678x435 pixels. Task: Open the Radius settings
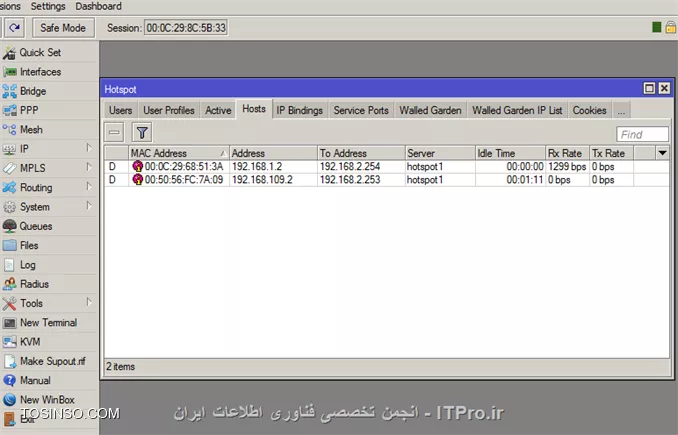(x=34, y=284)
